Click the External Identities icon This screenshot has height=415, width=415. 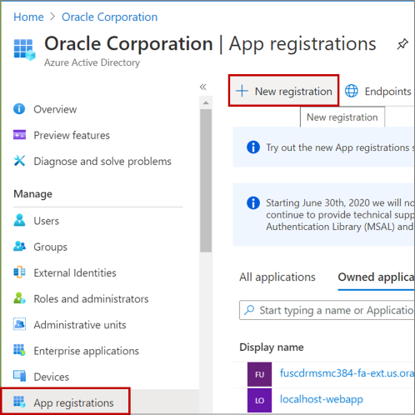(x=19, y=272)
